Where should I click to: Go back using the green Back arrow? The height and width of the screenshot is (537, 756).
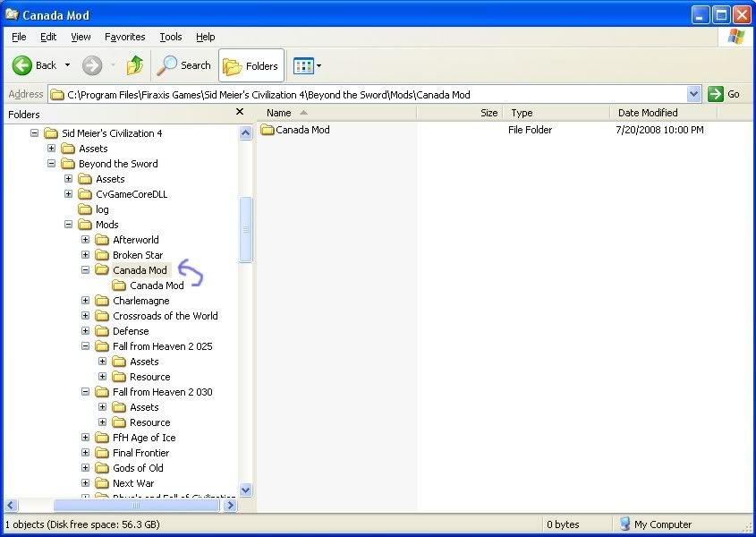(x=22, y=65)
